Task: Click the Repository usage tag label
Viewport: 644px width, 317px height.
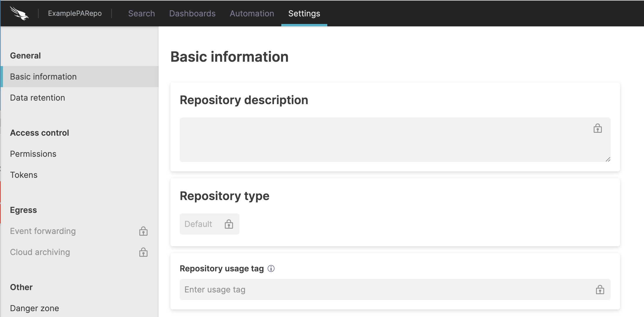Action: (x=222, y=268)
